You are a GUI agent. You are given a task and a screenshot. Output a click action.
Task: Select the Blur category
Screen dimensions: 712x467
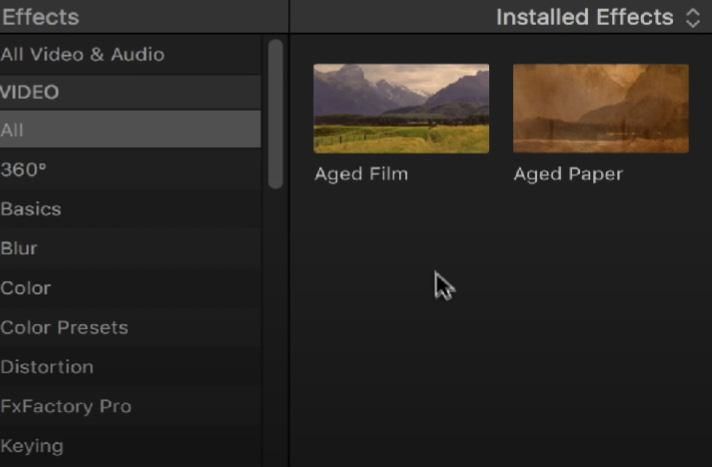pos(130,248)
